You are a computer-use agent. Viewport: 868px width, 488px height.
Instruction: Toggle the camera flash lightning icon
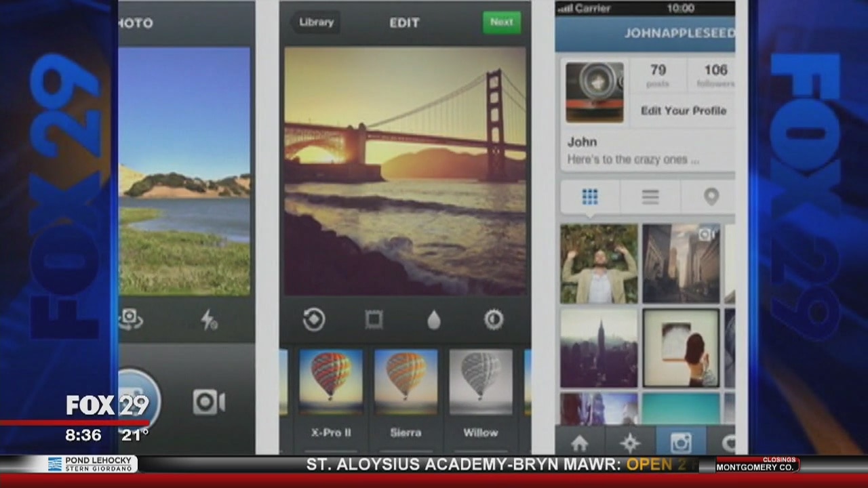point(209,319)
